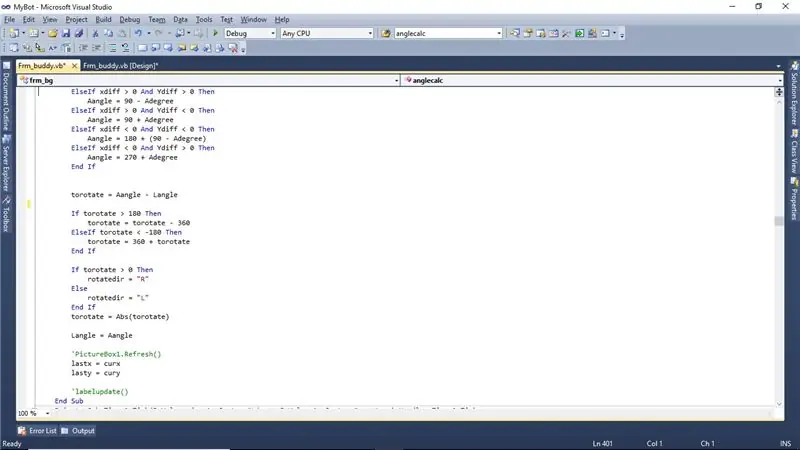Image resolution: width=800 pixels, height=450 pixels.
Task: Click the vertical scrollbar thumb of code editor
Action: point(779,220)
